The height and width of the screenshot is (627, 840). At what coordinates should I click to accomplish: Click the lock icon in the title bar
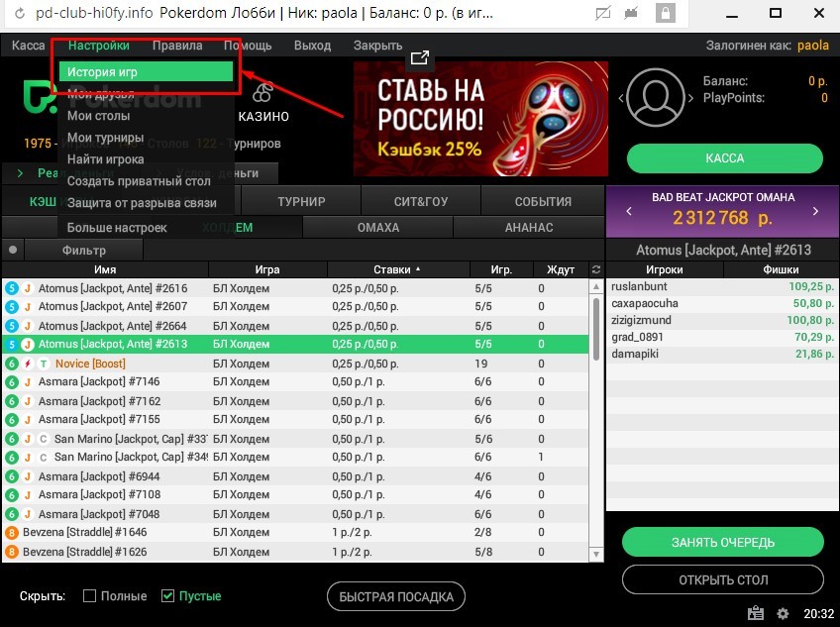[665, 13]
